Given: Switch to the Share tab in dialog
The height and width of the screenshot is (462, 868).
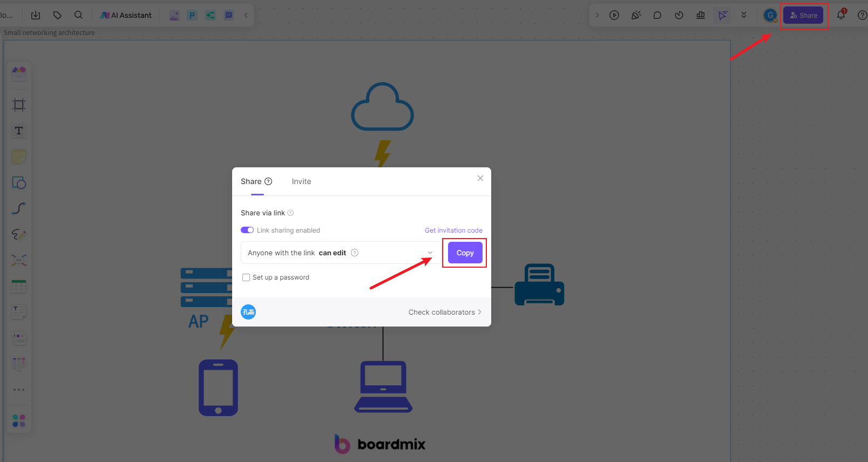Looking at the screenshot, I should point(251,181).
